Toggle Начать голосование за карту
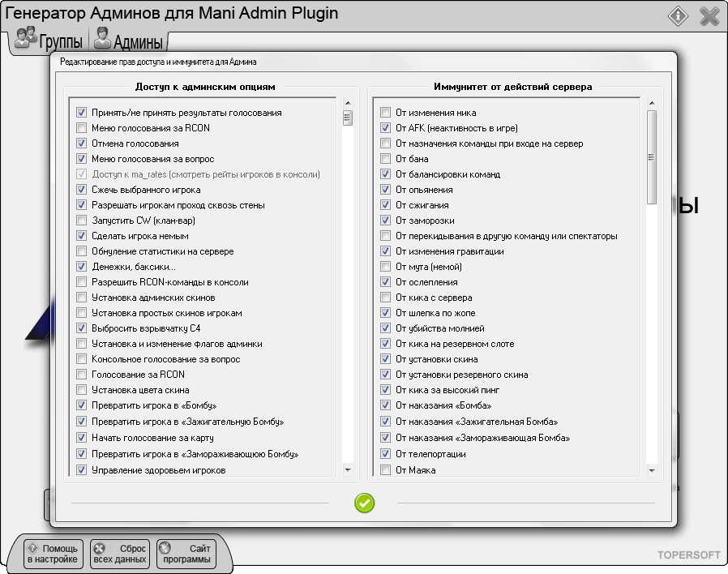Image resolution: width=728 pixels, height=574 pixels. pyautogui.click(x=81, y=438)
